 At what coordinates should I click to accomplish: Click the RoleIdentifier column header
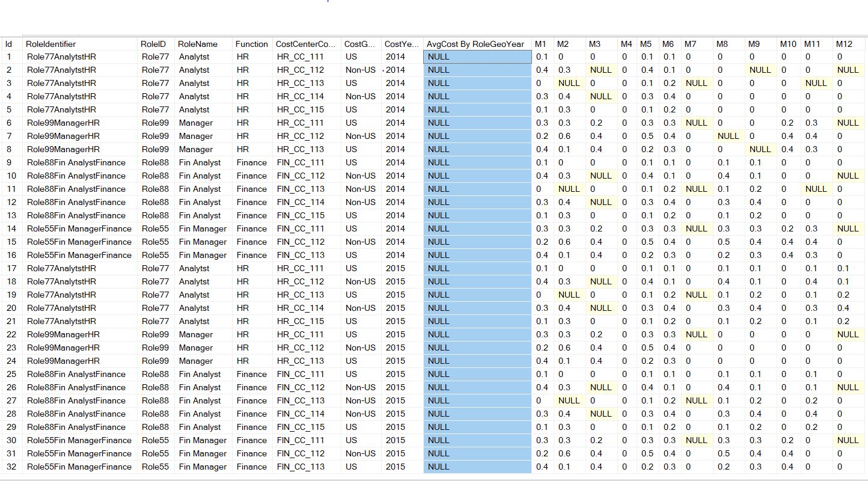click(x=51, y=43)
